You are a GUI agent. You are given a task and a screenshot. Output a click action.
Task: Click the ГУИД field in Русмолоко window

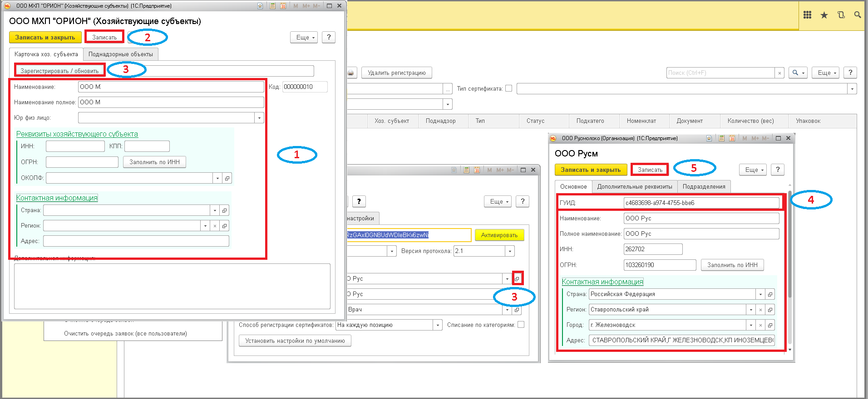(701, 203)
